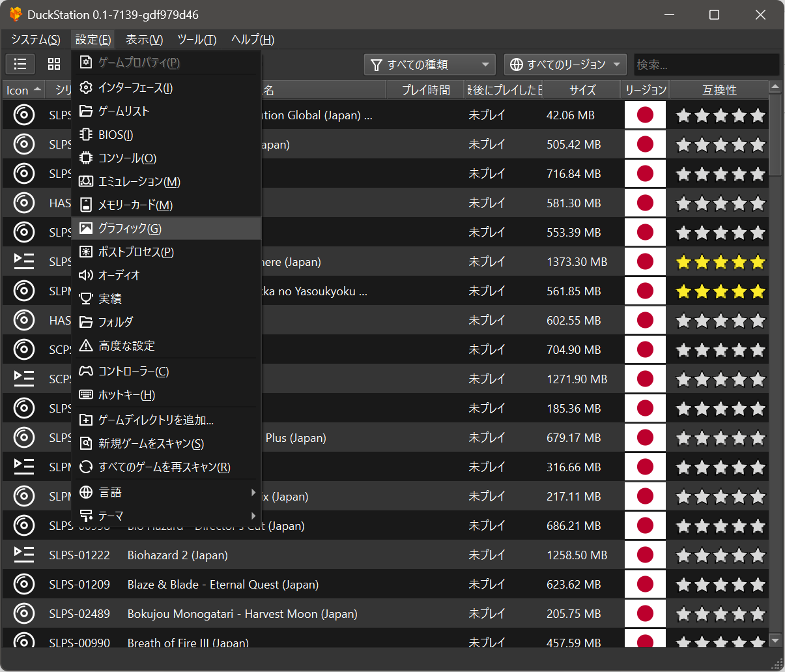Select フォルダ menu entry
This screenshot has height=672, width=785.
167,322
